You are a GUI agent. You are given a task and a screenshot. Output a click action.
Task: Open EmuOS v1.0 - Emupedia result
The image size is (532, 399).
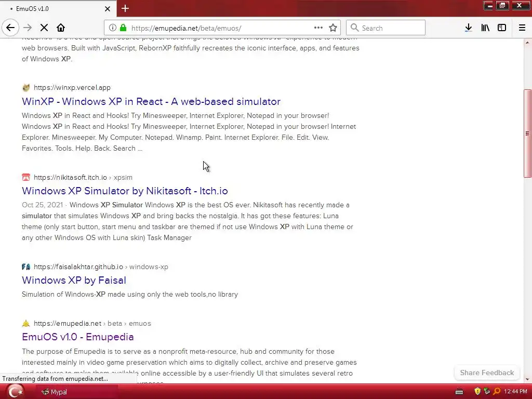[78, 337]
